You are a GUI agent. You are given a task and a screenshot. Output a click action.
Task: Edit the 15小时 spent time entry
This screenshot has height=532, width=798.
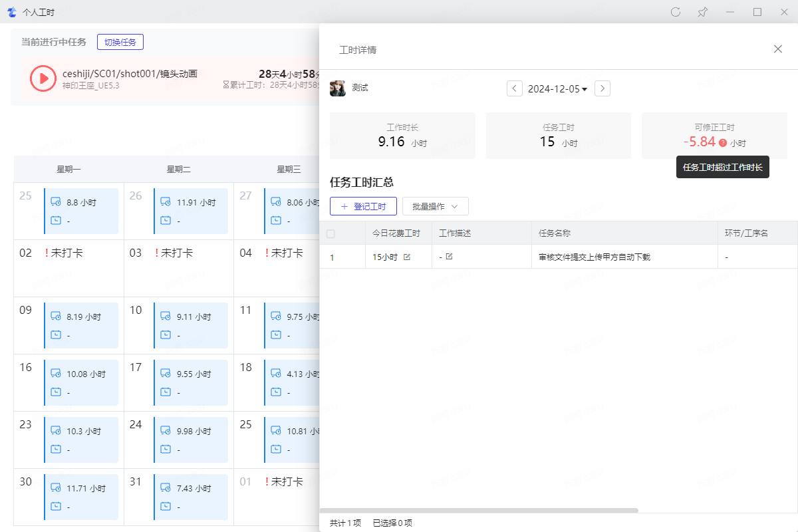pyautogui.click(x=407, y=257)
